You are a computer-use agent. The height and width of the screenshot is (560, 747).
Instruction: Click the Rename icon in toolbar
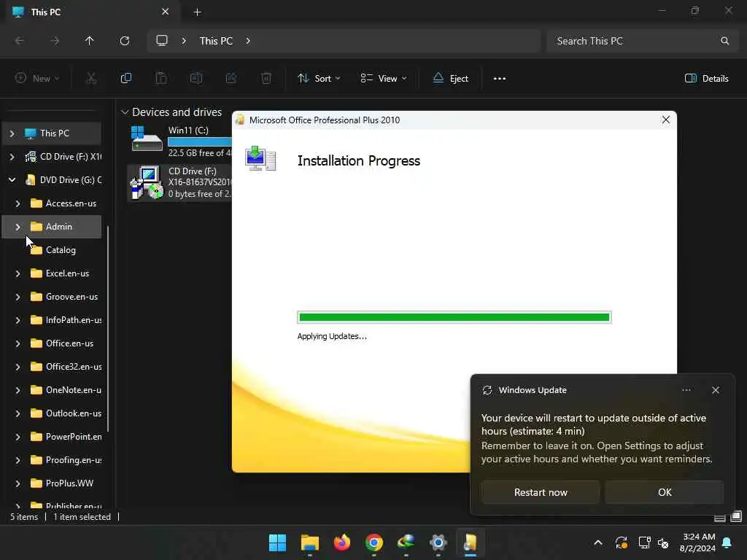tap(196, 78)
